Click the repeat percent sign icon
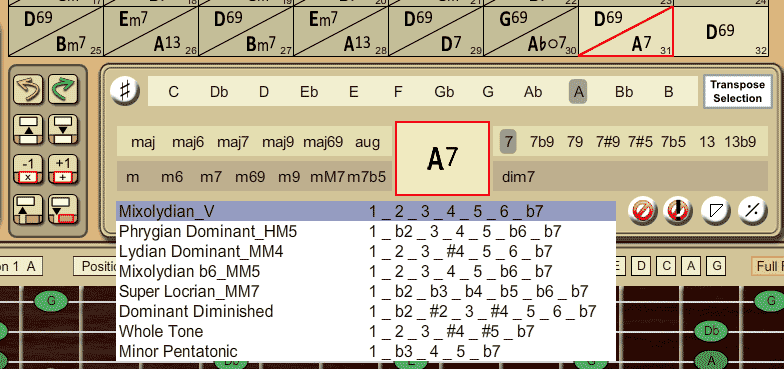This screenshot has height=369, width=784. pyautogui.click(x=752, y=212)
